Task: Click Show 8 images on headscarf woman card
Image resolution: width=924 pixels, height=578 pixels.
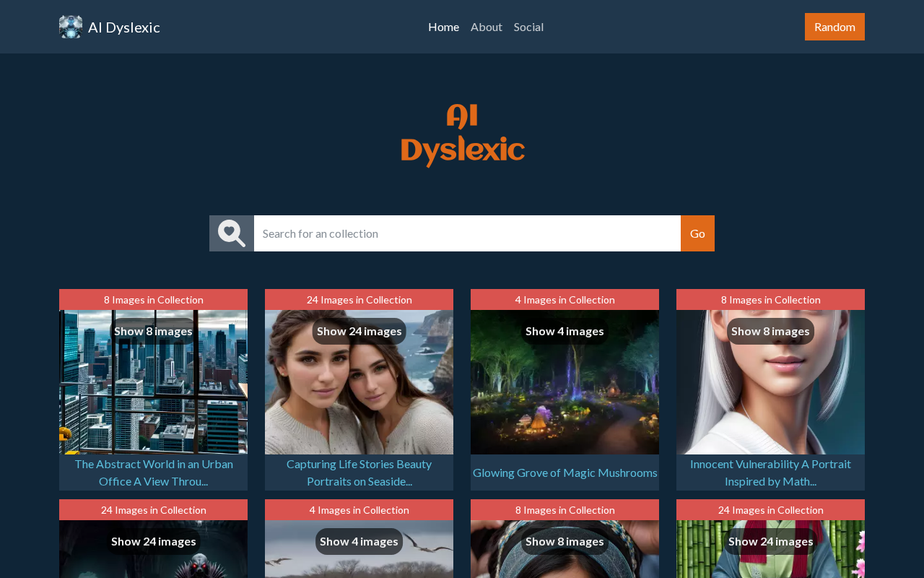Action: coord(565,541)
